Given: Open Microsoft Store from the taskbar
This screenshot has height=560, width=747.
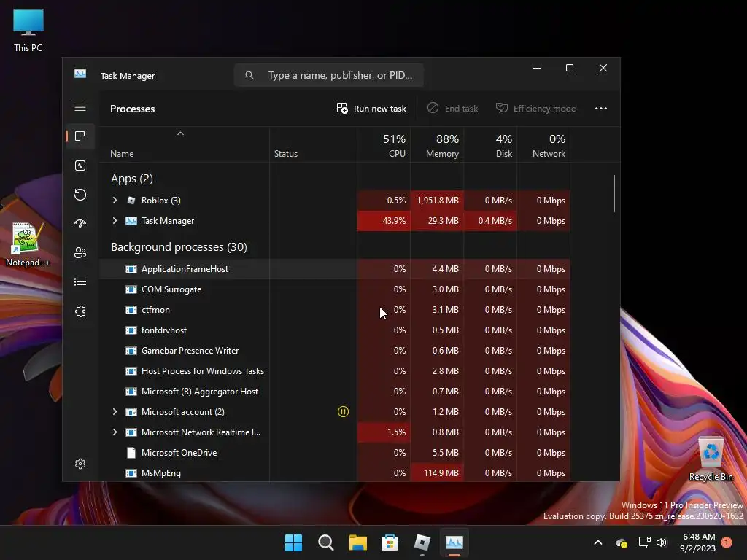Looking at the screenshot, I should [x=390, y=542].
